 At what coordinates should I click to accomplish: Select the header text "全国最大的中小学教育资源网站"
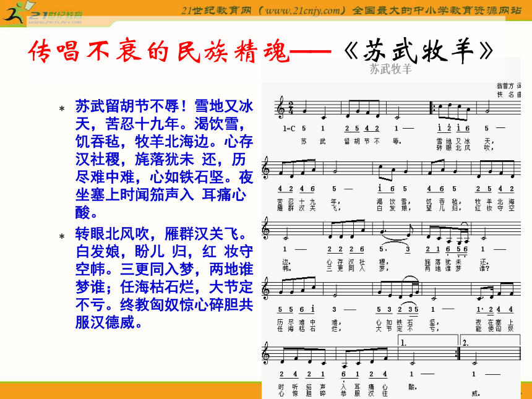pyautogui.click(x=437, y=11)
